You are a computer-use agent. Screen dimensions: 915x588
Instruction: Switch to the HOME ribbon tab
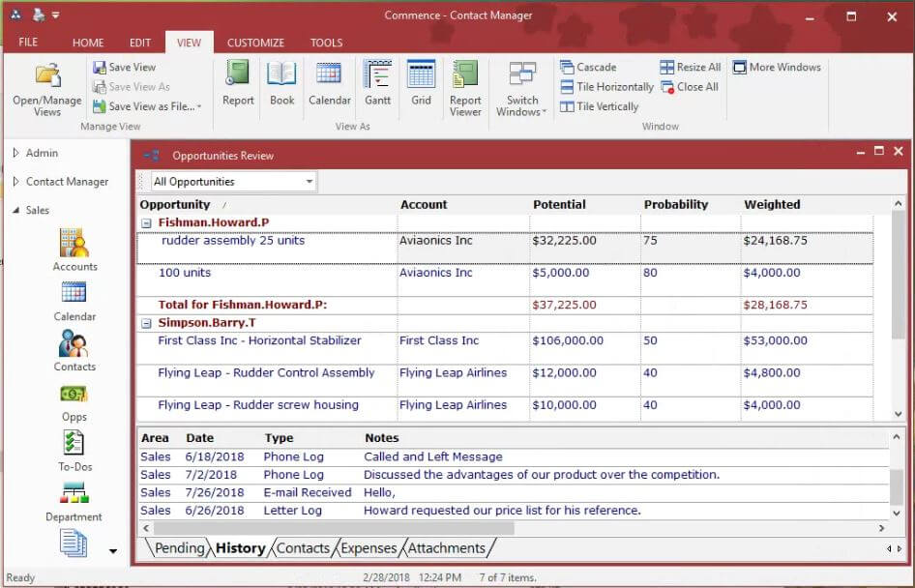(x=88, y=43)
